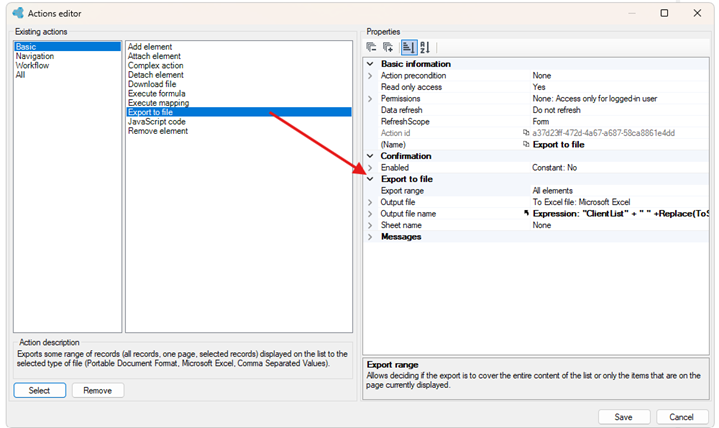This screenshot has height=428, width=719.
Task: Click the expression marker icon beside Output file name
Action: tap(526, 213)
